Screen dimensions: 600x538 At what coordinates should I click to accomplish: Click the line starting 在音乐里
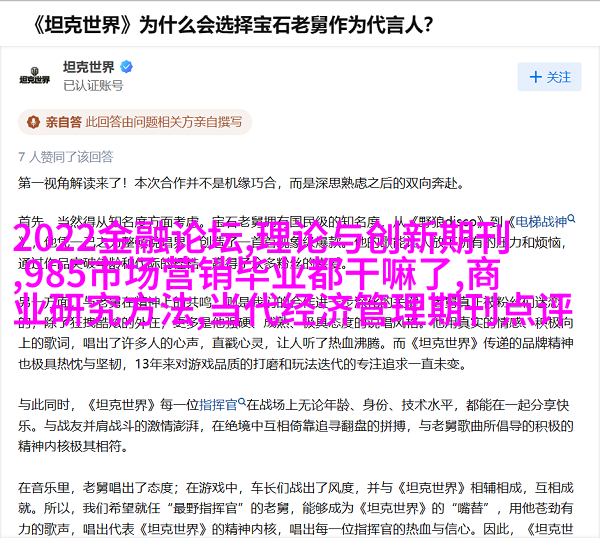(296, 487)
